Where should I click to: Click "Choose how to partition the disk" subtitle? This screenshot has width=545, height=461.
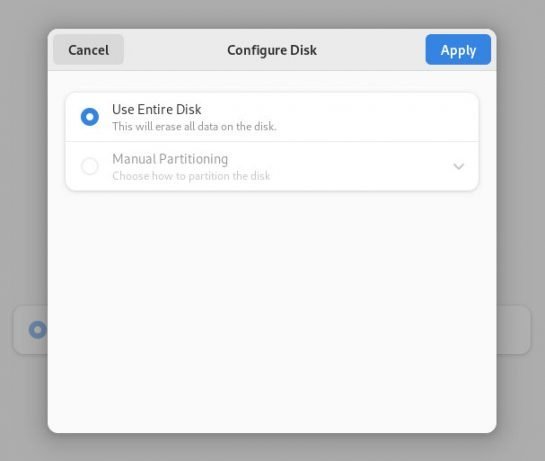tap(191, 176)
